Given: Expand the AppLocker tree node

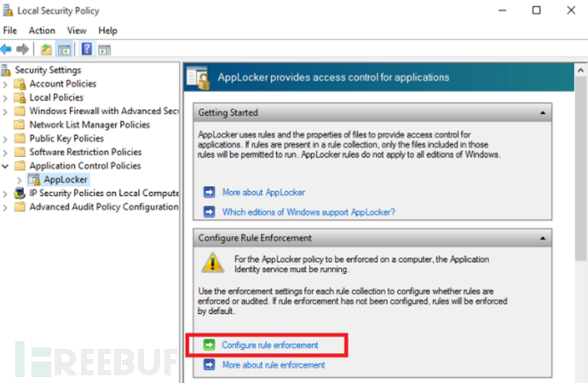Looking at the screenshot, I should 20,179.
